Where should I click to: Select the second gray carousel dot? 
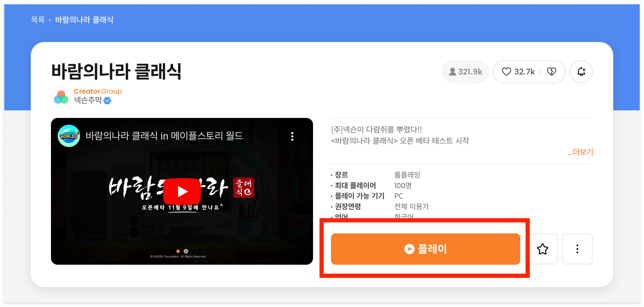[x=186, y=251]
